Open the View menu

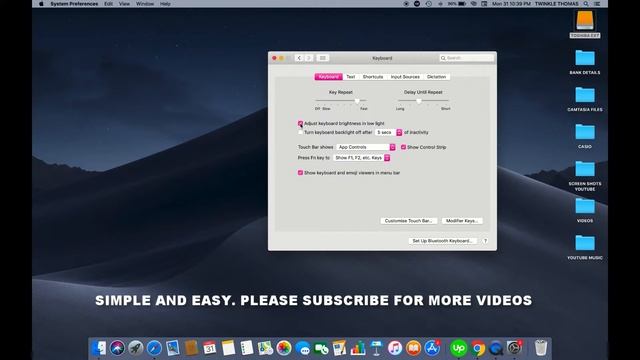[124, 4]
